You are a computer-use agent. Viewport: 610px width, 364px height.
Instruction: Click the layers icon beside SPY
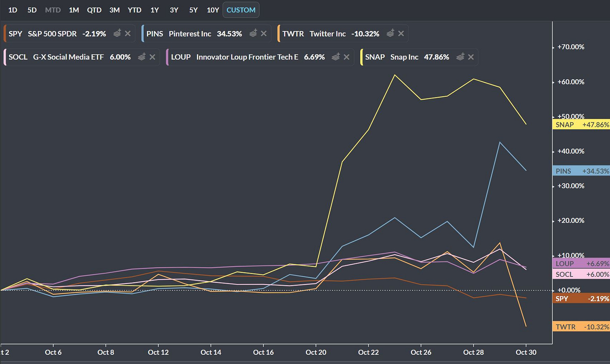pos(117,33)
